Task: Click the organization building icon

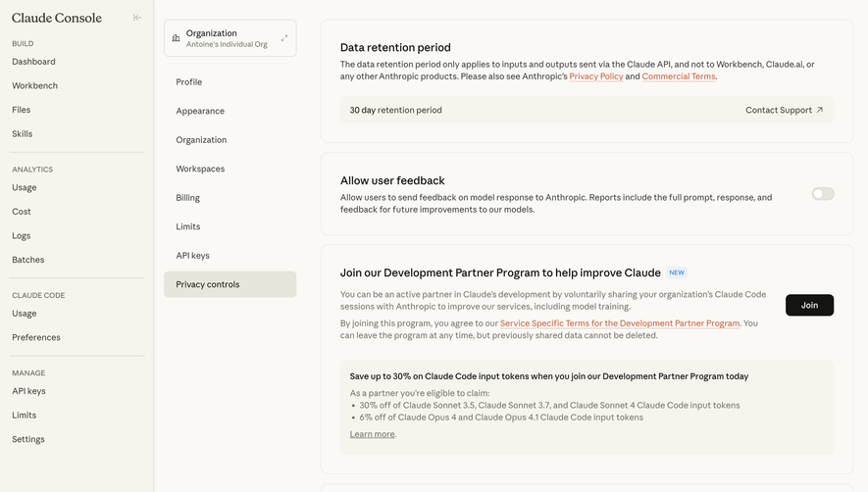Action: [x=176, y=38]
